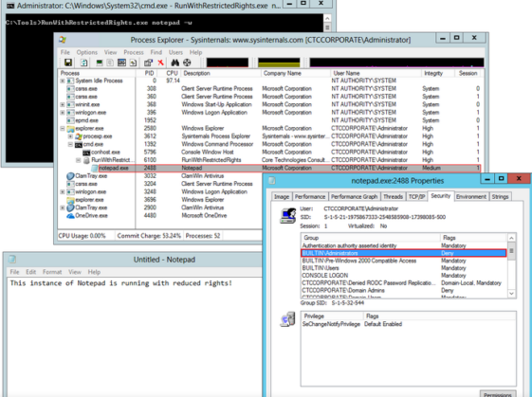Click the notepad.exe process icon in the tree
Viewport: 532px width, 397px height.
[95, 168]
